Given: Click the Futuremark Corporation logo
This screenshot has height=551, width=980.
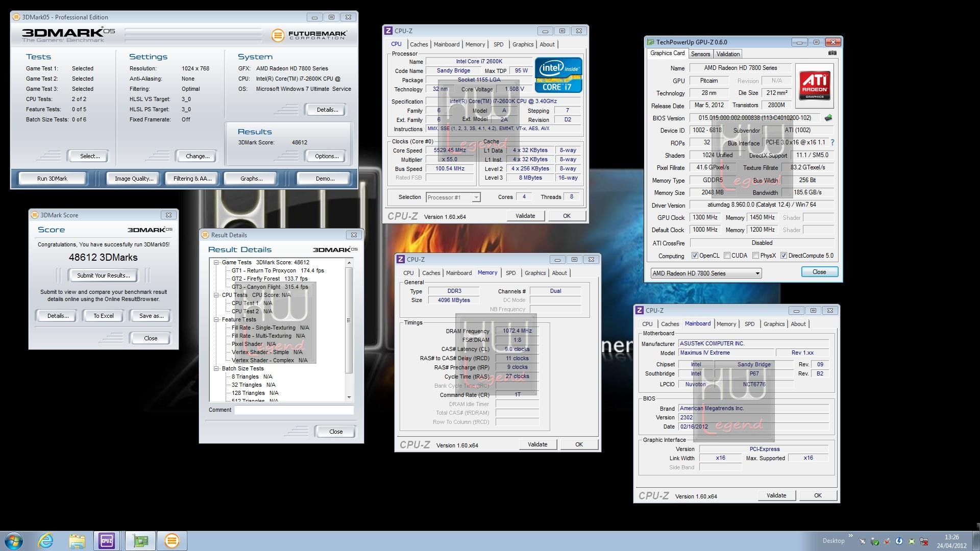Looking at the screenshot, I should tap(309, 35).
